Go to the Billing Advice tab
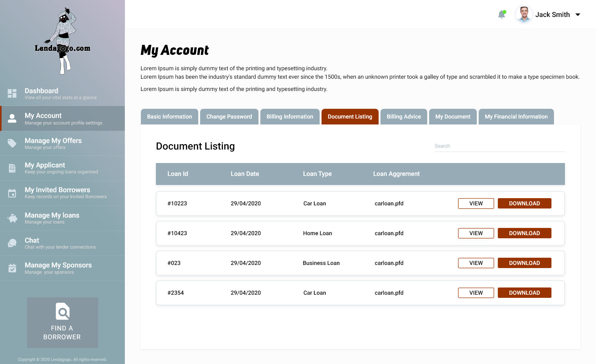The image size is (596, 364). (x=403, y=117)
